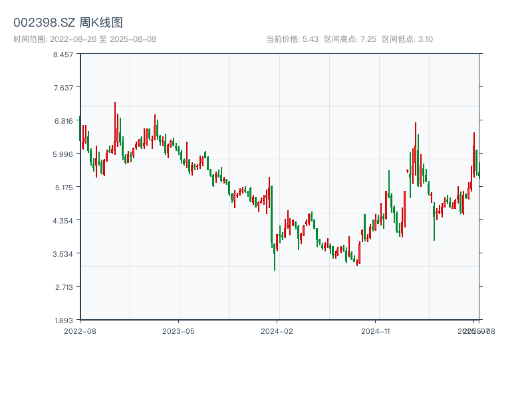Click the 8.457 y-axis label
This screenshot has width=532, height=399.
[64, 55]
